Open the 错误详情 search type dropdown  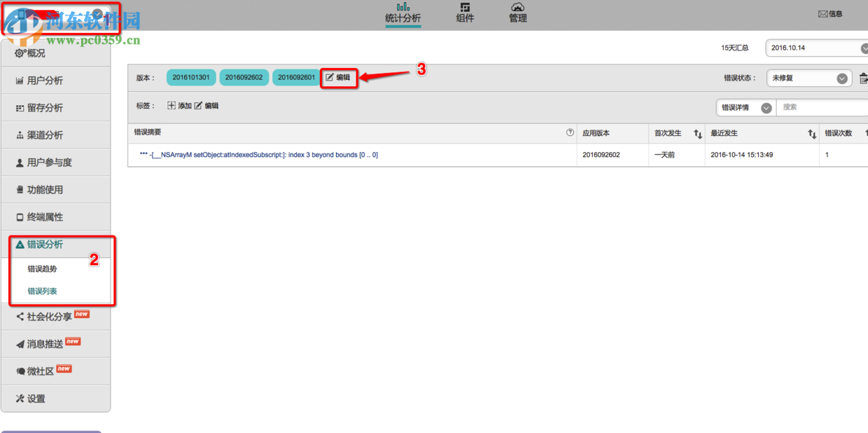tap(745, 107)
